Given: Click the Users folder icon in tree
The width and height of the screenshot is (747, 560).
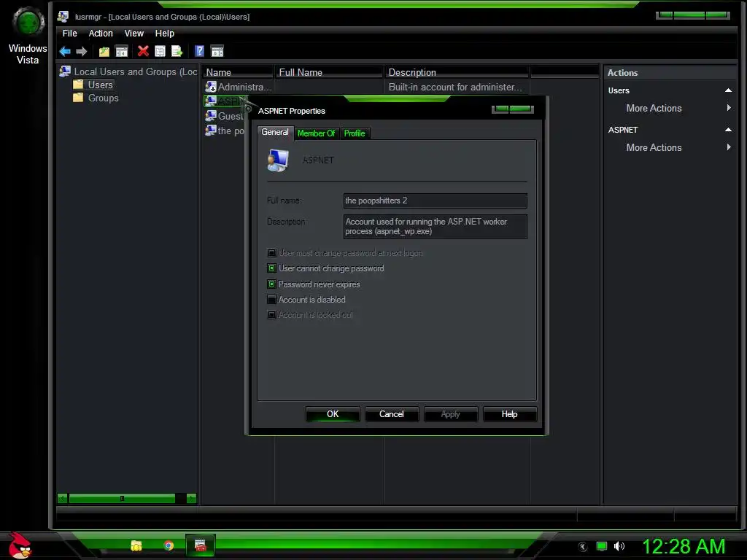Looking at the screenshot, I should click(78, 85).
